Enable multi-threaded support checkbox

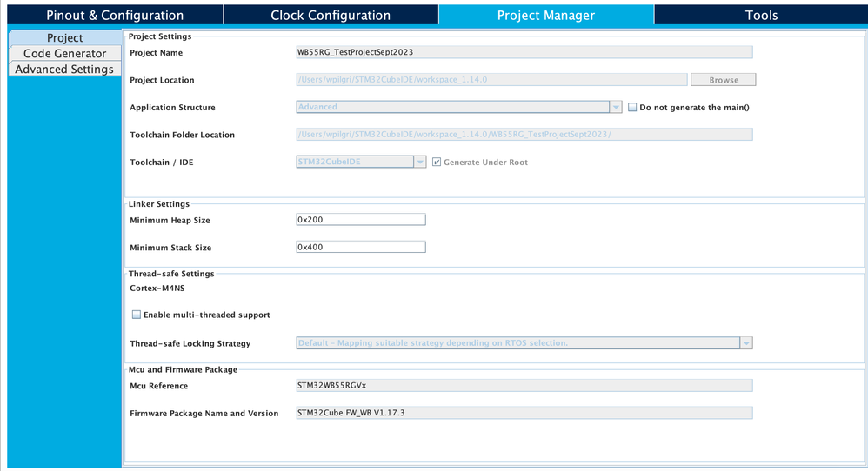(137, 315)
